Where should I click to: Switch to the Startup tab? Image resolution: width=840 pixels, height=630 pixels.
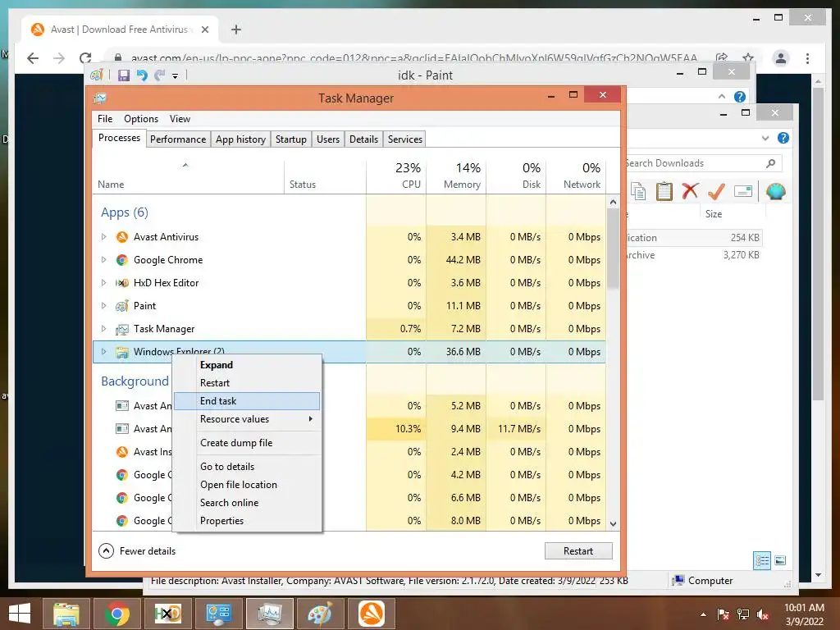tap(291, 139)
